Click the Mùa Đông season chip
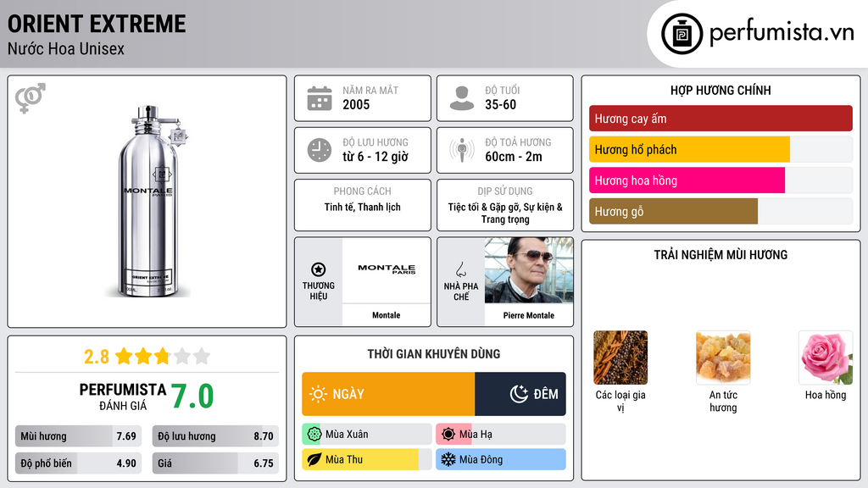 (x=500, y=460)
